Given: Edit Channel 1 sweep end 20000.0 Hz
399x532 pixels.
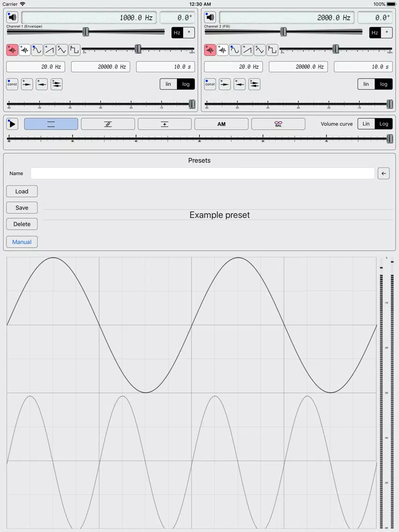Looking at the screenshot, I should pyautogui.click(x=100, y=67).
